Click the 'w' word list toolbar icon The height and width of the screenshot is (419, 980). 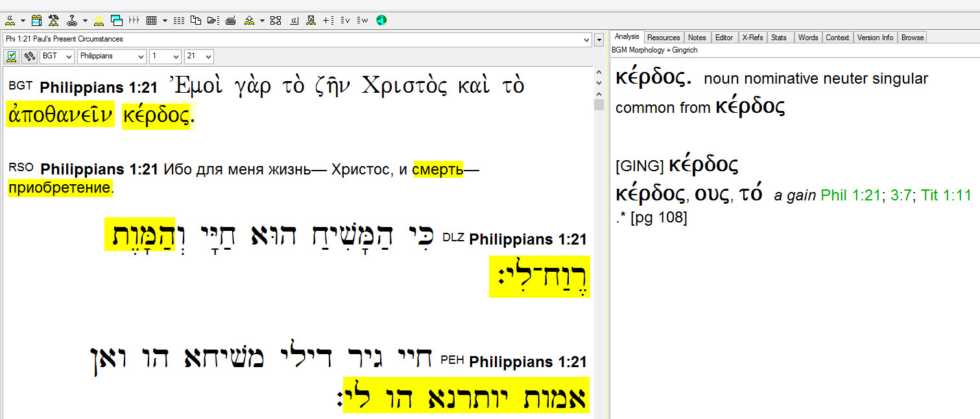(362, 20)
